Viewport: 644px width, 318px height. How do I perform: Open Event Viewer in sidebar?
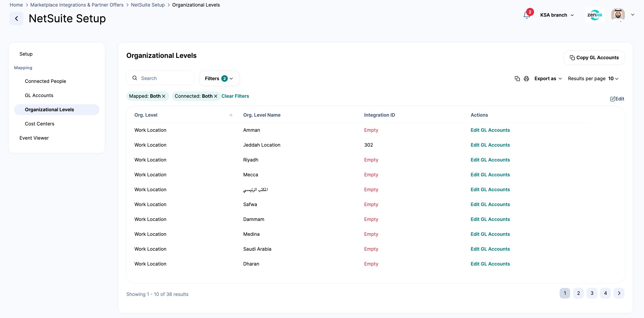tap(34, 138)
